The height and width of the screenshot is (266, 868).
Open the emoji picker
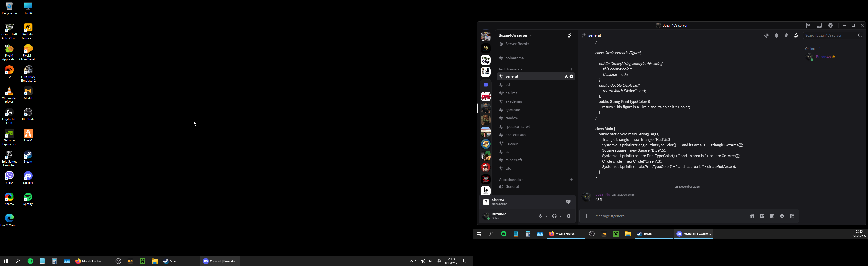(x=782, y=216)
